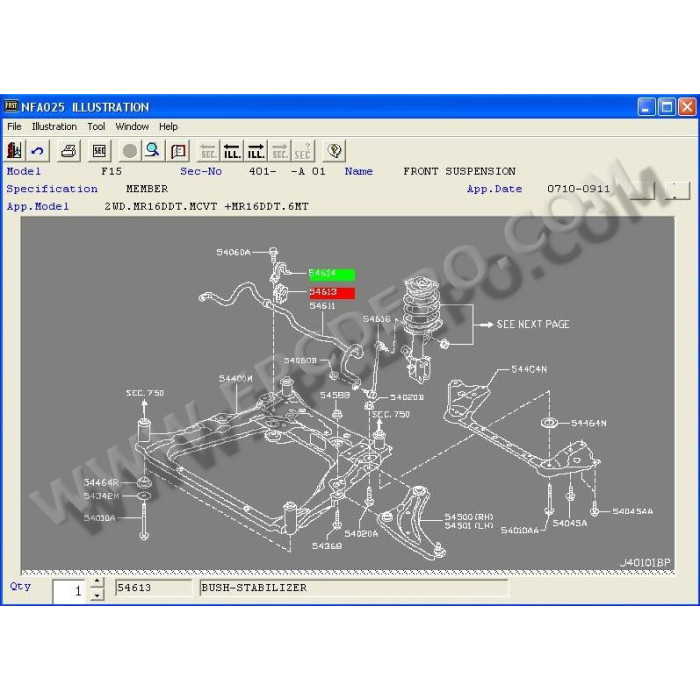
Task: Click the SEE NEXT PAGE label
Action: [x=533, y=324]
